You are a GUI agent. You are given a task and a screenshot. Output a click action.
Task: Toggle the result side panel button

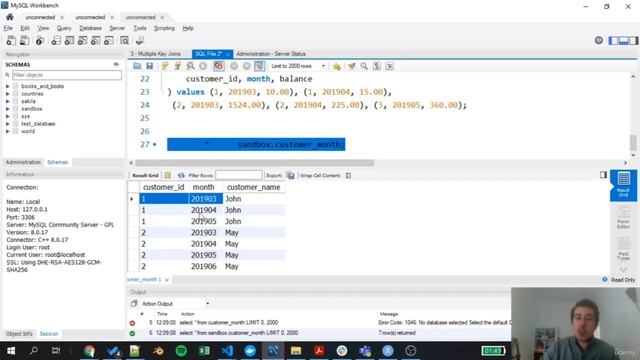tap(603, 175)
